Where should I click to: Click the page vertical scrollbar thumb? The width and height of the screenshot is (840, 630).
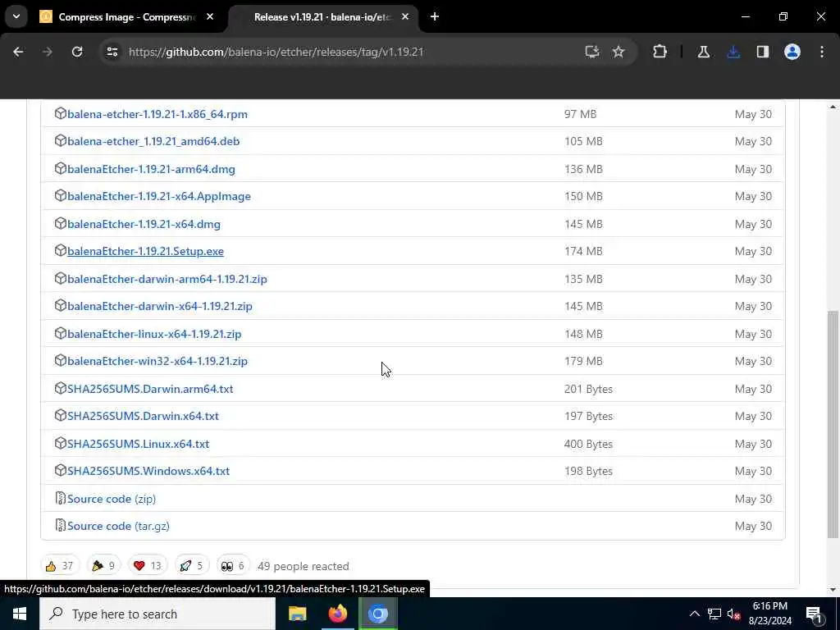[x=833, y=424]
